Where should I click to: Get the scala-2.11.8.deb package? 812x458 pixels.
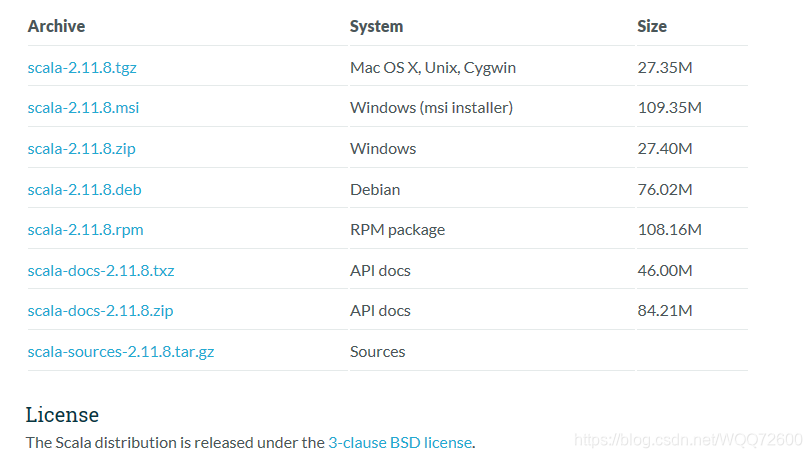pyautogui.click(x=84, y=190)
